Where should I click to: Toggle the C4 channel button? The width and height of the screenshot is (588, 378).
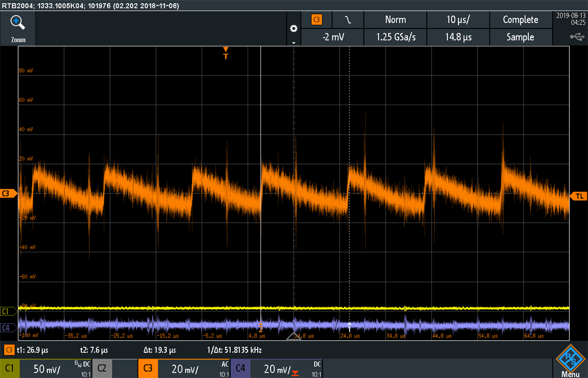point(277,368)
